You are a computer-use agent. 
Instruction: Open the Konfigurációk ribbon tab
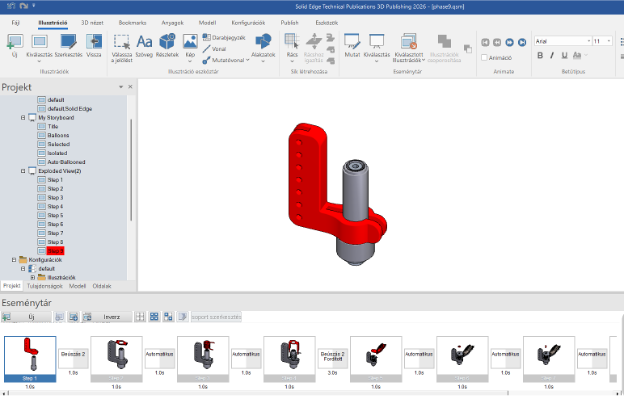tap(248, 23)
